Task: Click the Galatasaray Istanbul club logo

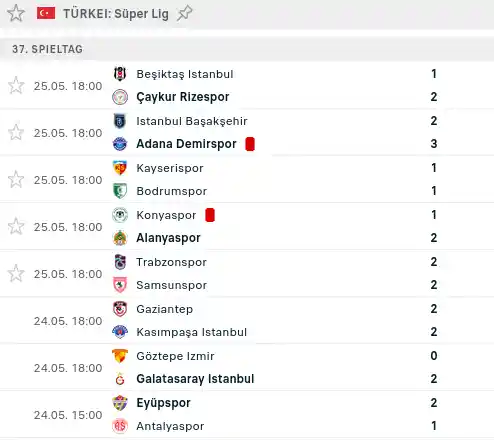Action: click(120, 379)
